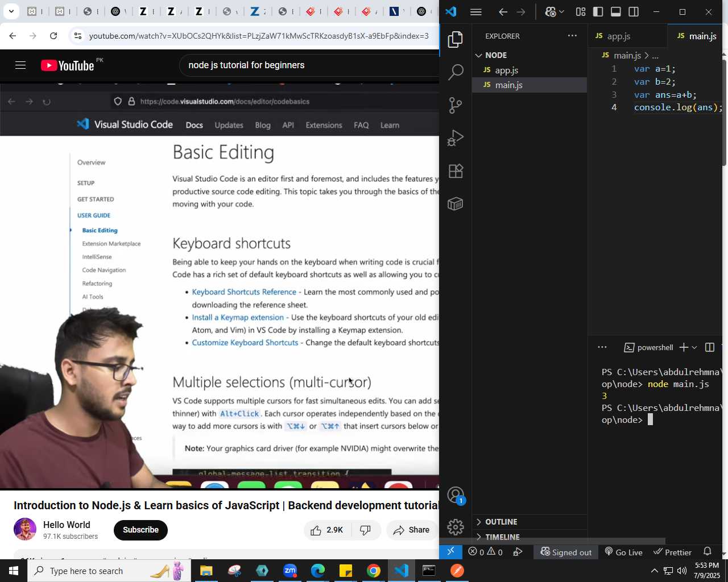
Task: Open the Extensions view in VS Code
Action: tap(456, 171)
